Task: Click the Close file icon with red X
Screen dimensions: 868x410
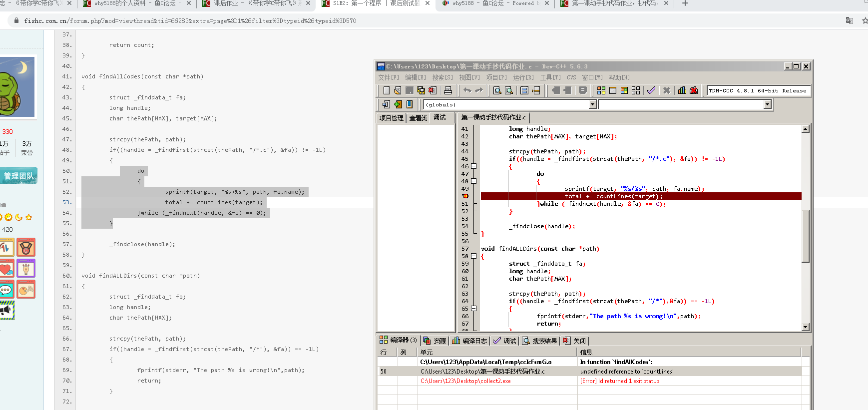Action: 433,90
